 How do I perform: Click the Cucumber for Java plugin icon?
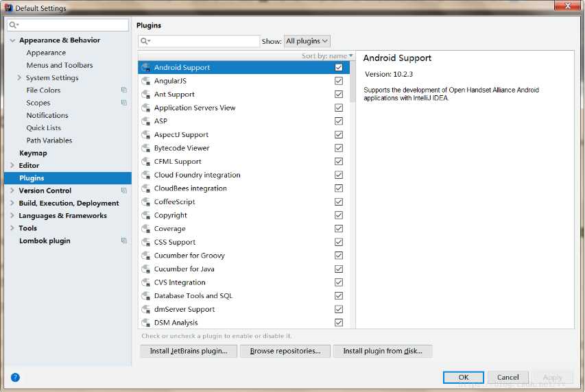click(x=146, y=269)
